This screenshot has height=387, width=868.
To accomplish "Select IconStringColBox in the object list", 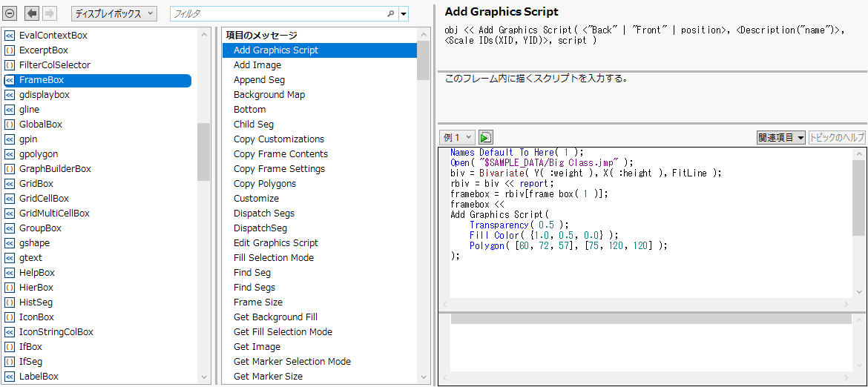I will 56,332.
